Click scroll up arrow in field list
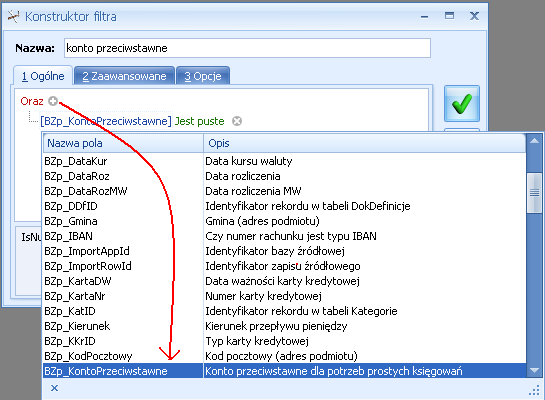Screen dimensions: 545x400 point(534,141)
